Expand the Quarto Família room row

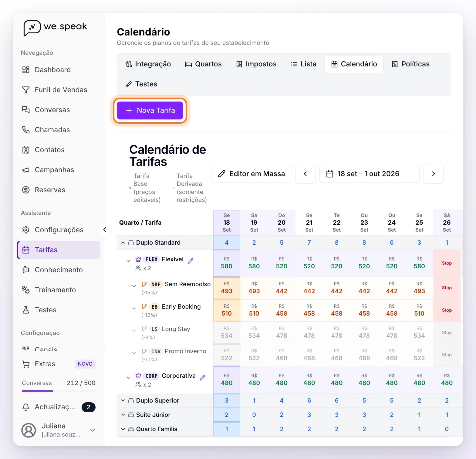123,429
